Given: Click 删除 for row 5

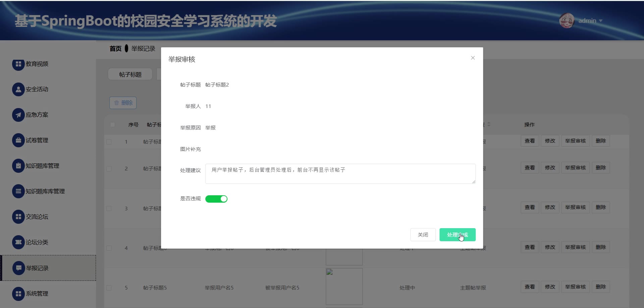Looking at the screenshot, I should pyautogui.click(x=601, y=287).
